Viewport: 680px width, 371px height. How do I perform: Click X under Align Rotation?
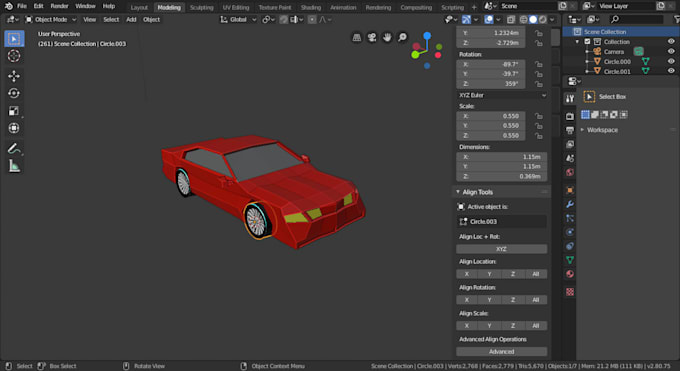pos(467,300)
